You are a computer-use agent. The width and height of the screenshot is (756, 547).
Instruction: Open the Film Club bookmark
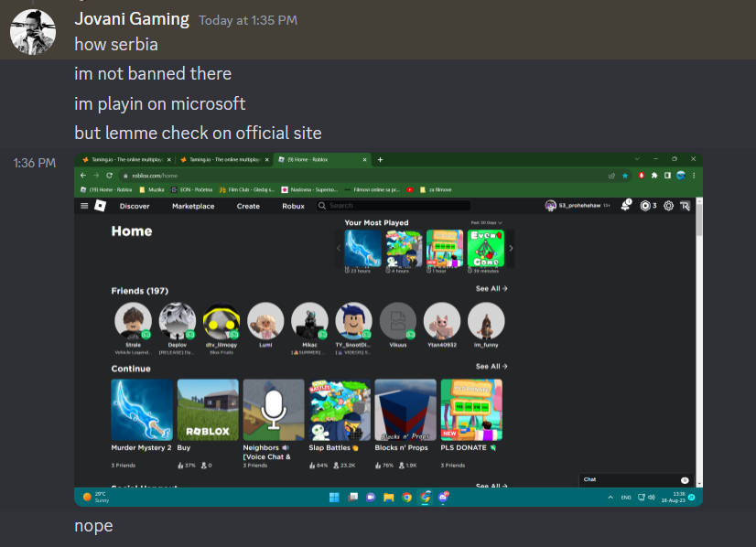(247, 190)
